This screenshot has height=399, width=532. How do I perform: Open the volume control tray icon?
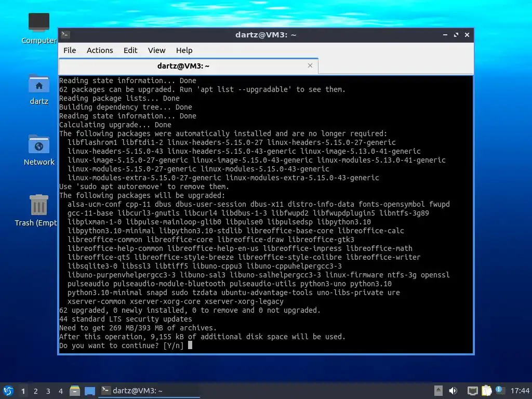click(x=453, y=391)
